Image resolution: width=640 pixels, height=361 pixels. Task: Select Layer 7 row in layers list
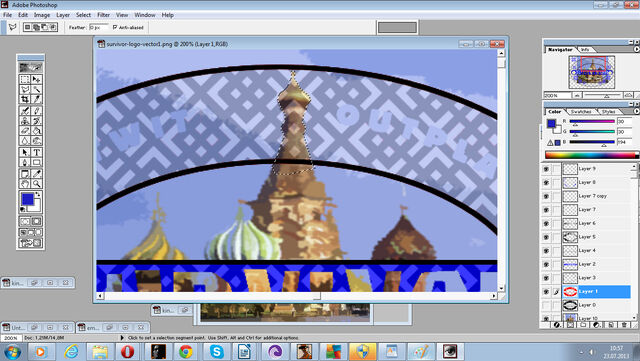click(x=596, y=210)
